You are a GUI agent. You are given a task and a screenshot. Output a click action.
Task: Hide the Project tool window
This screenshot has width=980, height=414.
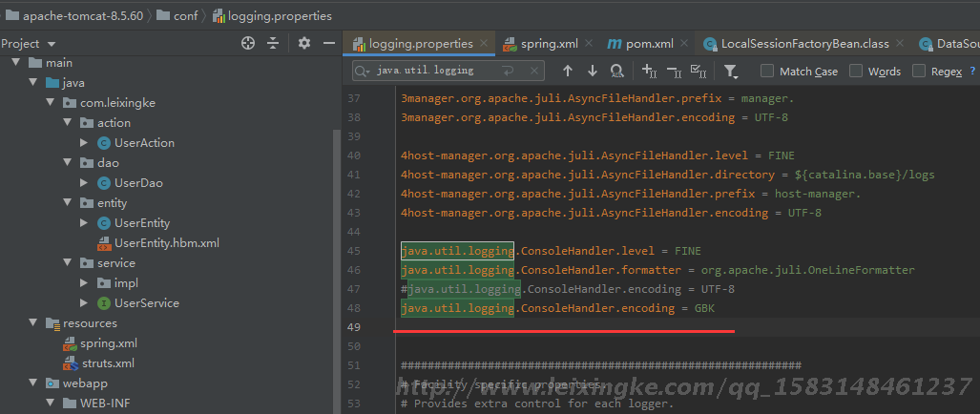click(328, 43)
